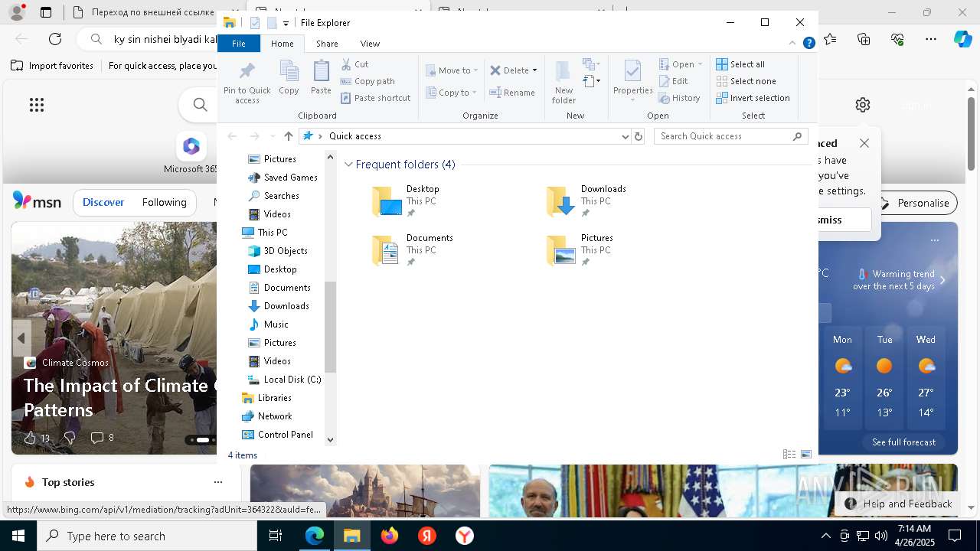Click the Edit ribbon command

click(673, 81)
